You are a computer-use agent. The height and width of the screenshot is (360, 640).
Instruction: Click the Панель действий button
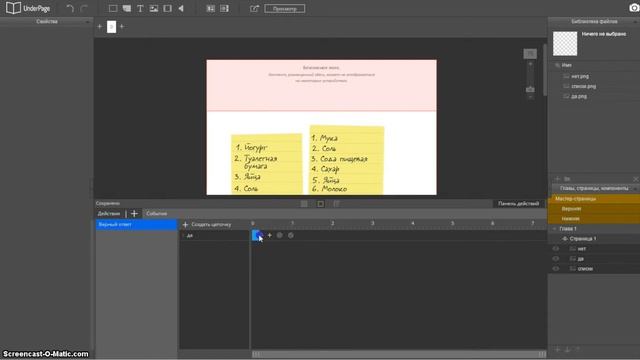pos(518,204)
